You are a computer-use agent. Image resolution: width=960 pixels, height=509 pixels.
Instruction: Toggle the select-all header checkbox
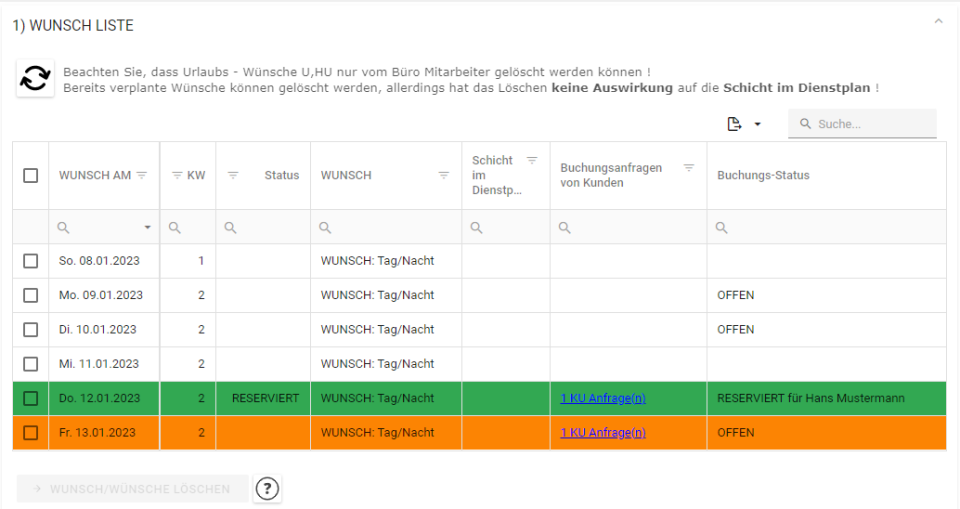coord(31,175)
